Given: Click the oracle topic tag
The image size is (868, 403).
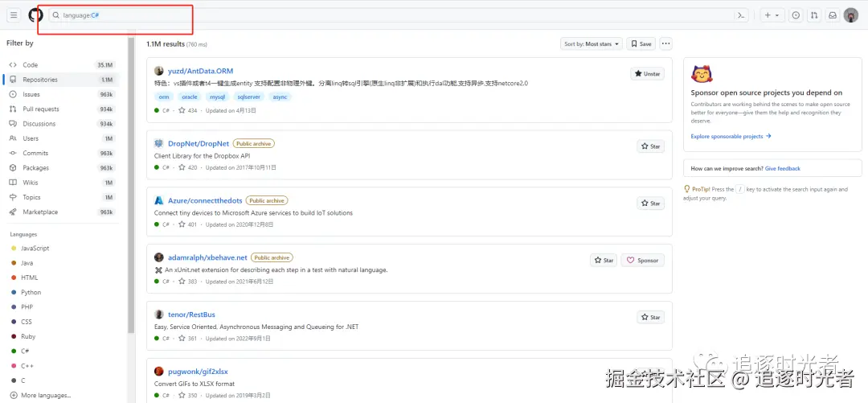Looking at the screenshot, I should click(190, 97).
